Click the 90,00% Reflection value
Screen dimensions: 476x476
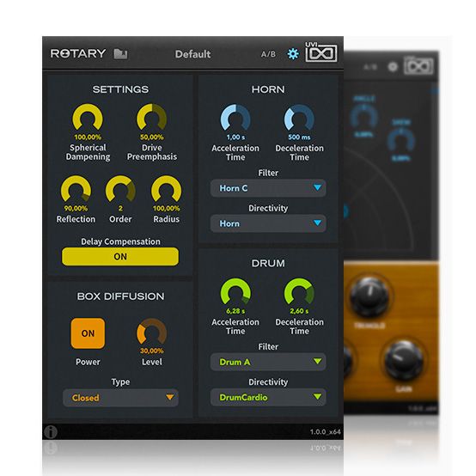[x=76, y=209]
